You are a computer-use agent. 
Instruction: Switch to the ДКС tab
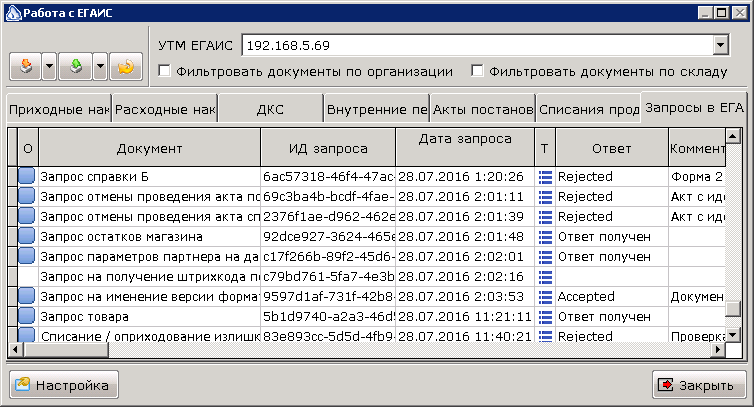tap(270, 109)
